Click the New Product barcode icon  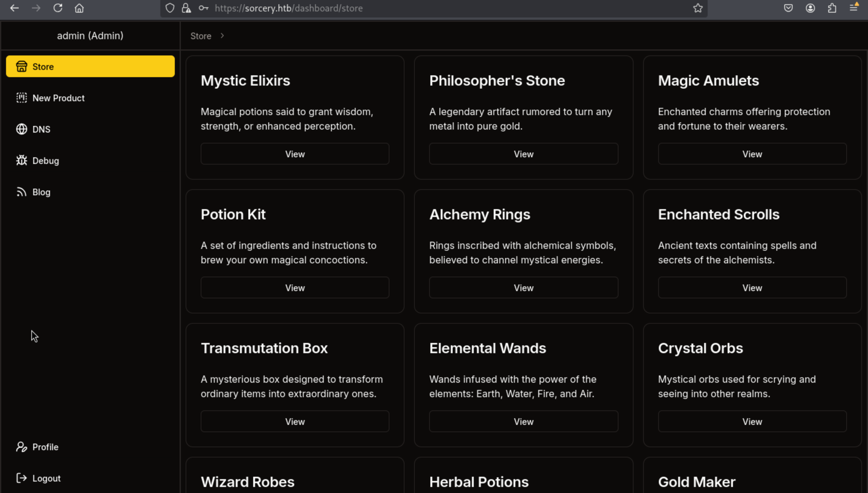[x=22, y=98]
